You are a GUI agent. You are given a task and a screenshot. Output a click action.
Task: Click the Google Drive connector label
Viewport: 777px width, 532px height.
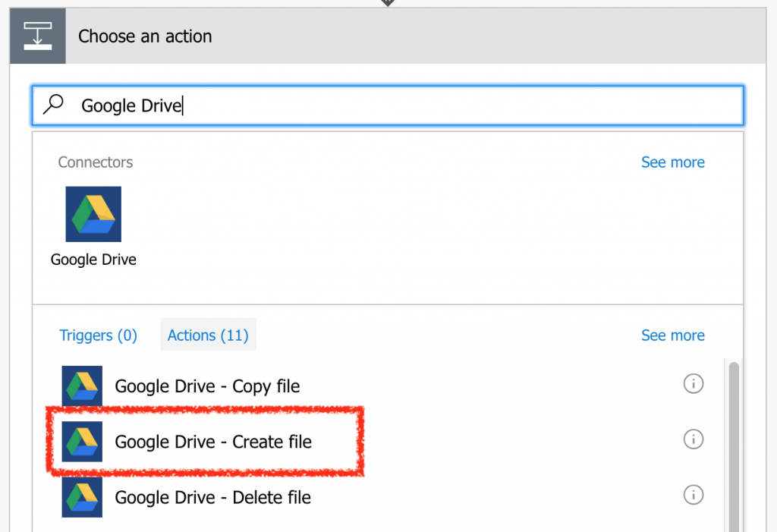[x=93, y=260]
